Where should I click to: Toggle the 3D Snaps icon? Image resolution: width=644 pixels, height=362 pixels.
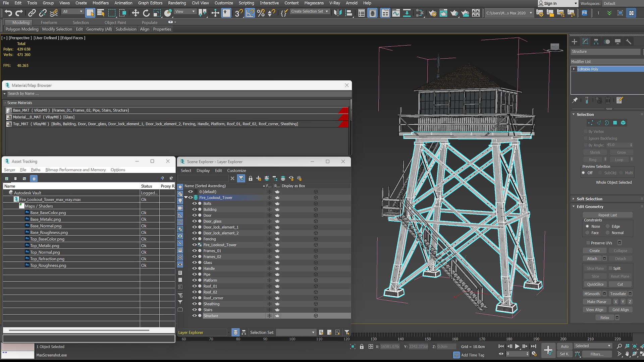[238, 13]
